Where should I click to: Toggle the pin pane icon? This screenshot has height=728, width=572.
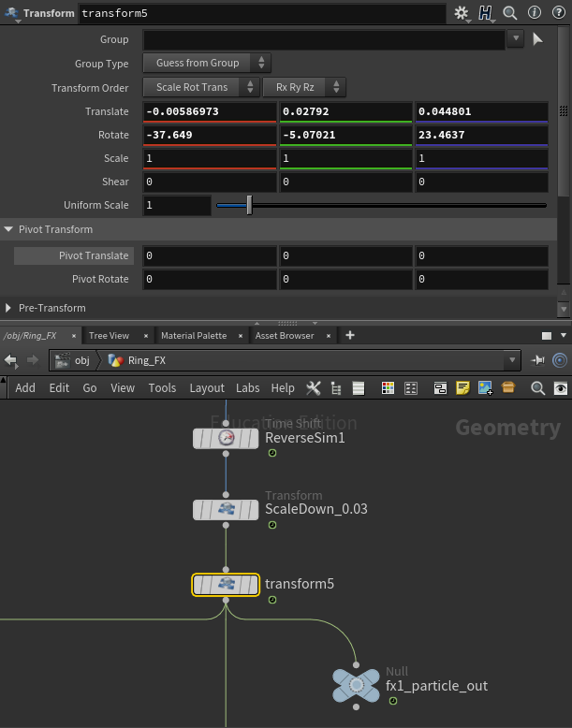click(537, 360)
